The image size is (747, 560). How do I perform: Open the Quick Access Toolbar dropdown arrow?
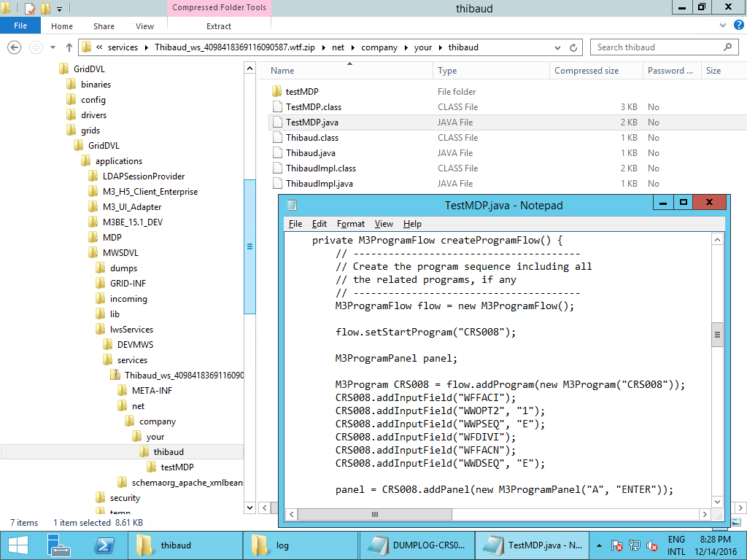point(60,9)
